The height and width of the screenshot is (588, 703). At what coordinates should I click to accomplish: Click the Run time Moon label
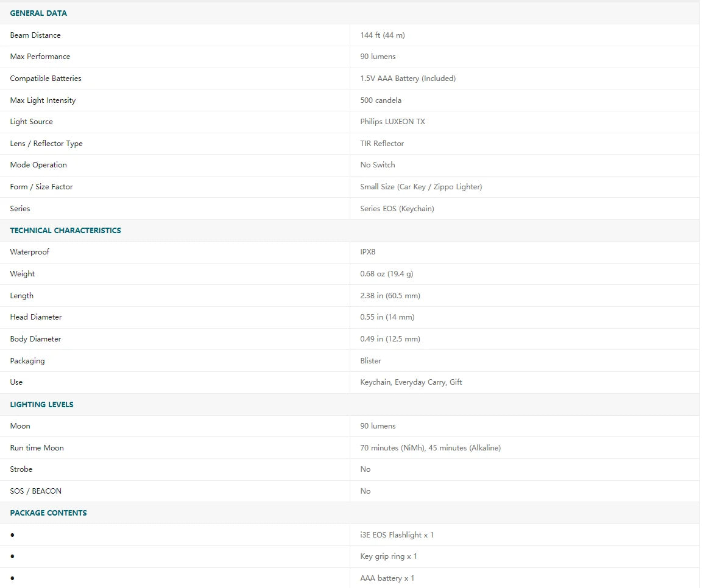37,448
